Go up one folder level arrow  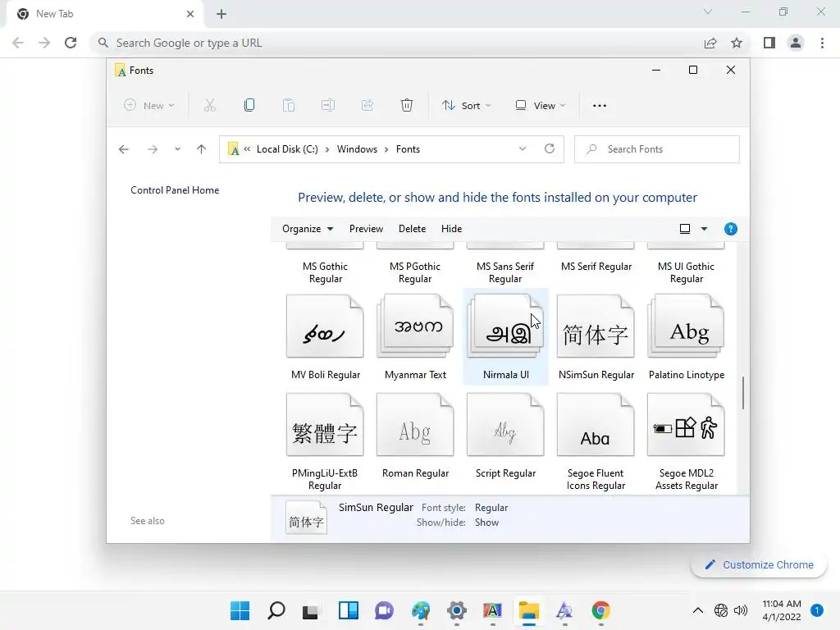(202, 149)
